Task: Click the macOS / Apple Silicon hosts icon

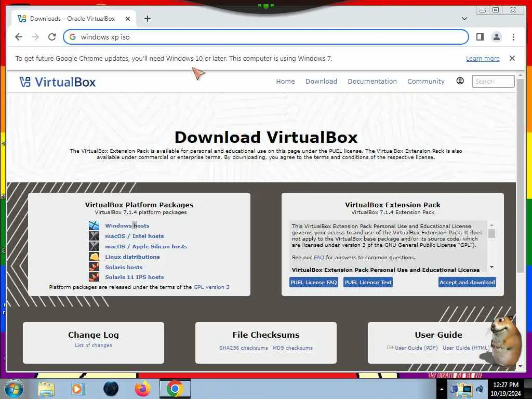Action: pyautogui.click(x=94, y=246)
